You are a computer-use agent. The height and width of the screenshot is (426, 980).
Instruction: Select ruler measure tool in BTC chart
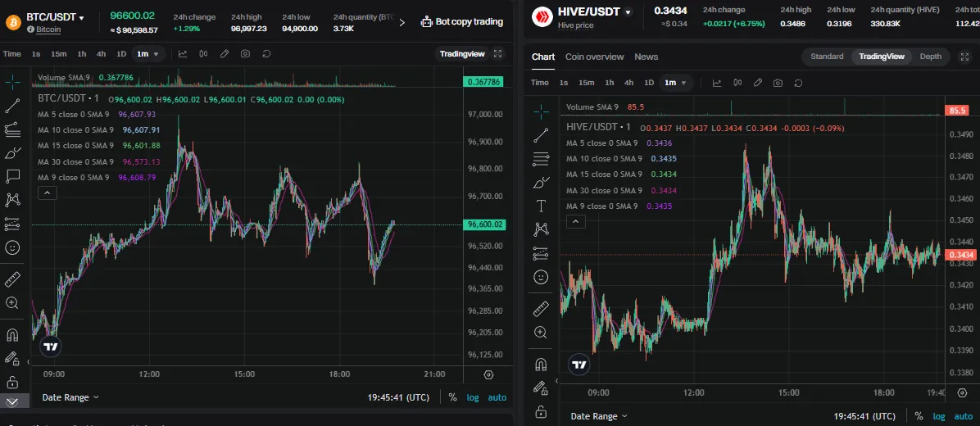(x=12, y=279)
